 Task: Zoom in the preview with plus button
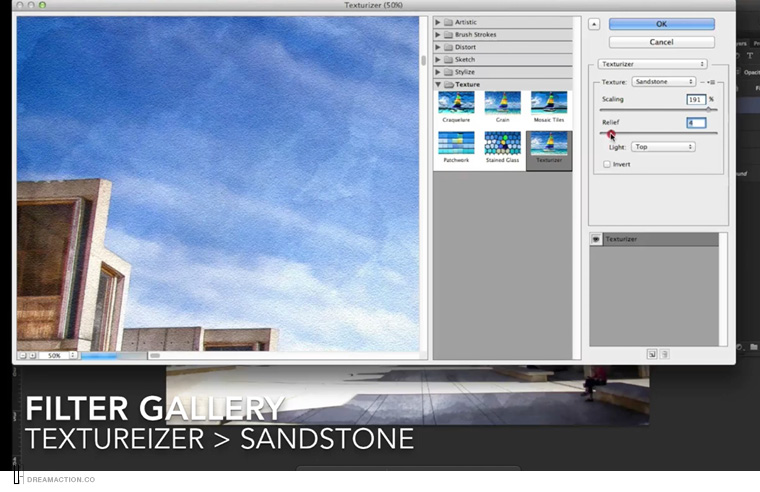(x=32, y=355)
